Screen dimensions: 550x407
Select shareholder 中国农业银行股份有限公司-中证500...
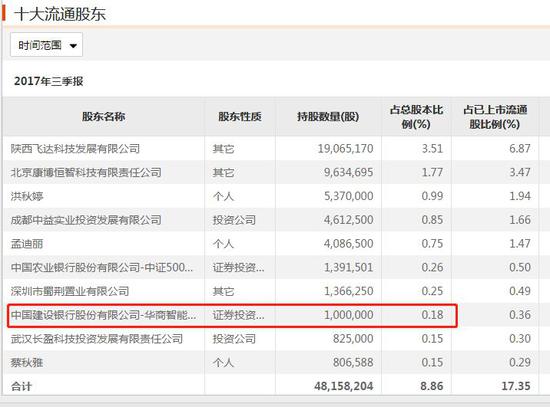[x=102, y=267]
